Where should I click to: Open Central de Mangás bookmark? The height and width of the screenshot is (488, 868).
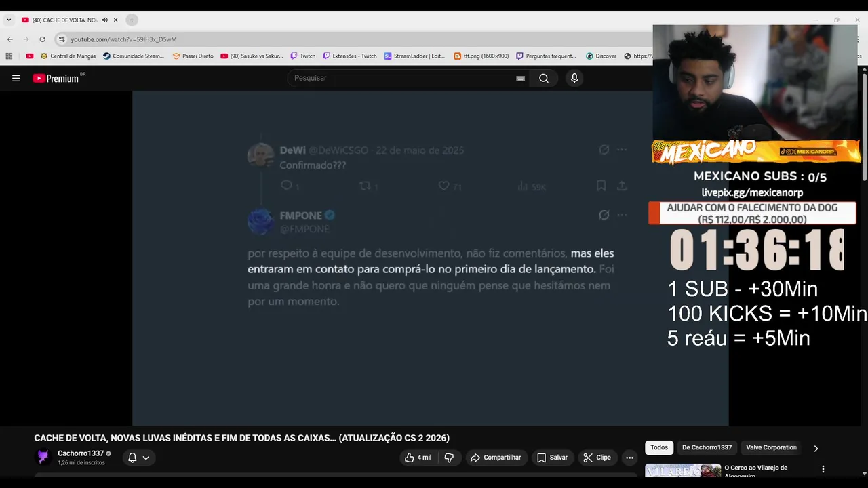pyautogui.click(x=68, y=56)
